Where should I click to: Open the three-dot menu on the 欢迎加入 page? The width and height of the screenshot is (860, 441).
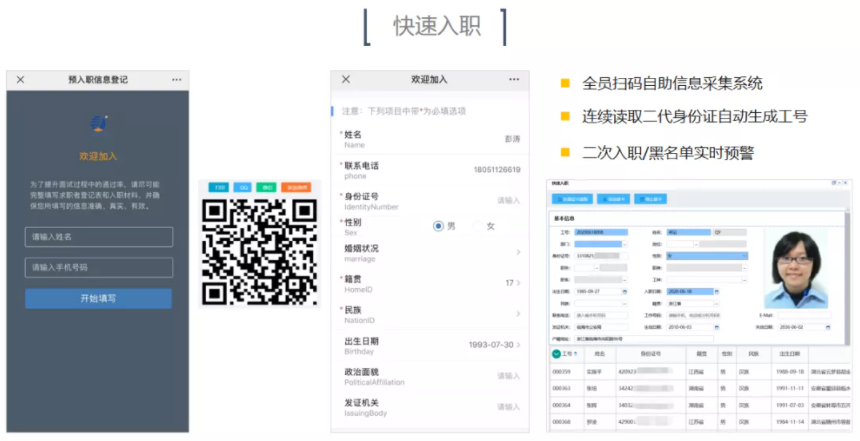pos(514,79)
